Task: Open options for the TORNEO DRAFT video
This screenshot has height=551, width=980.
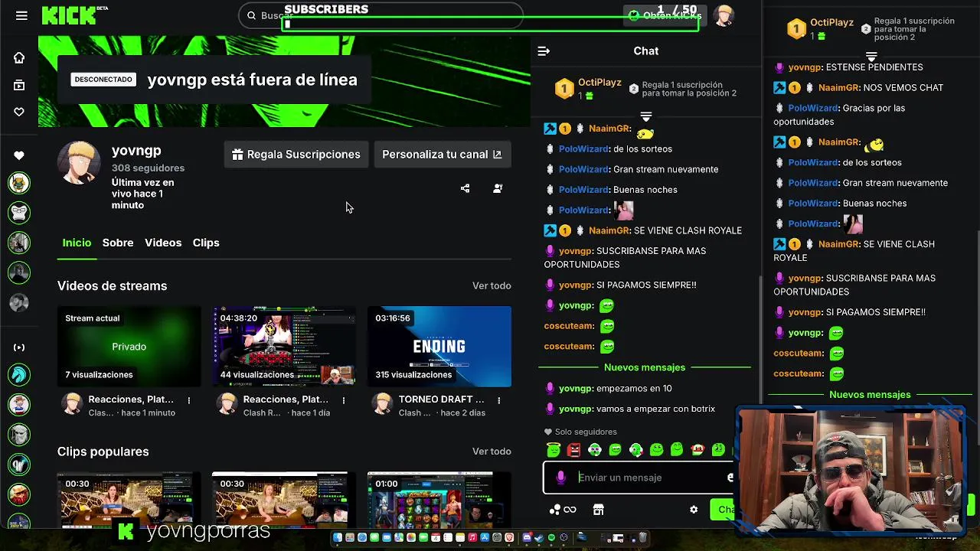Action: point(498,400)
